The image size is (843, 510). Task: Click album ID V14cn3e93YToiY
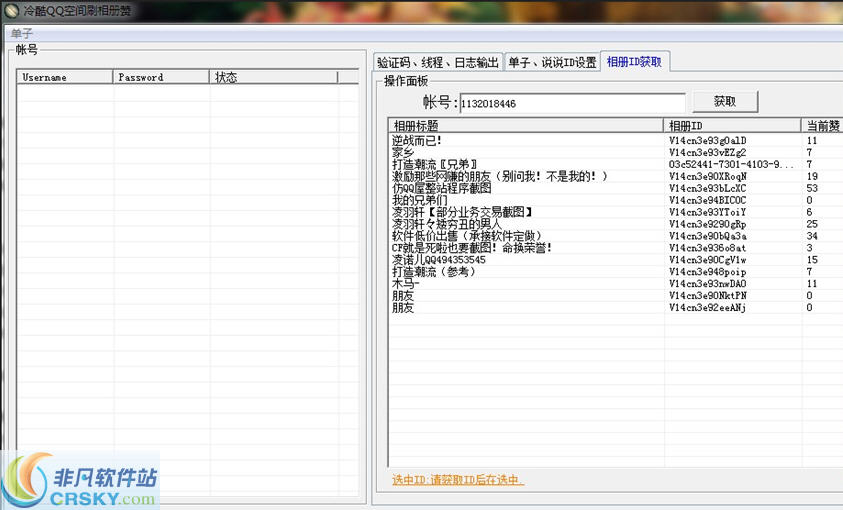click(708, 212)
